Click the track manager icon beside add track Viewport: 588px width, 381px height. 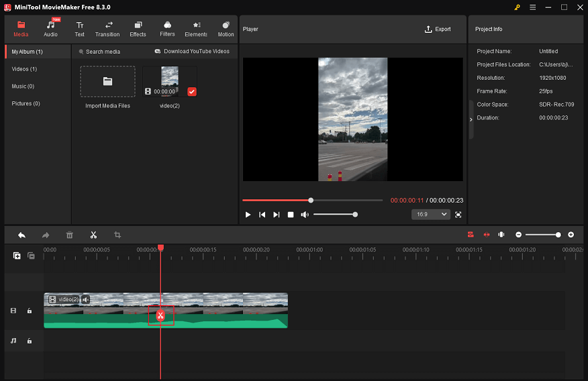click(x=31, y=256)
